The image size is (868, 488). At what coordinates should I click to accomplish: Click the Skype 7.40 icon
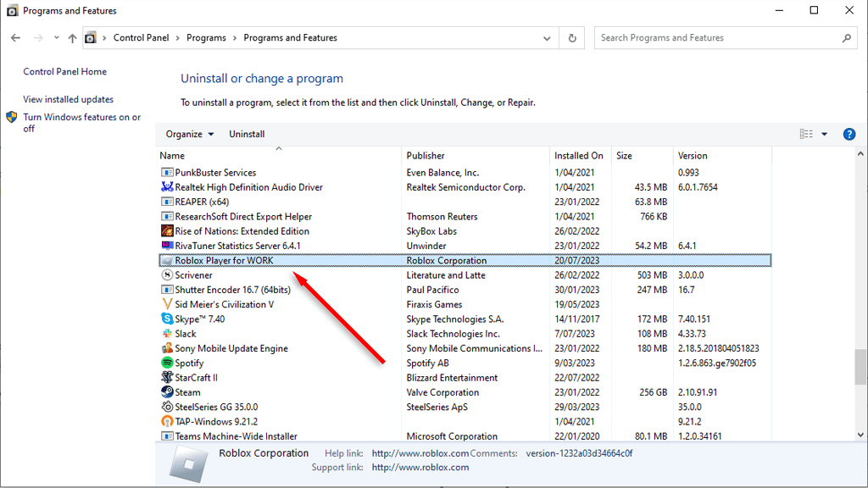(x=167, y=319)
